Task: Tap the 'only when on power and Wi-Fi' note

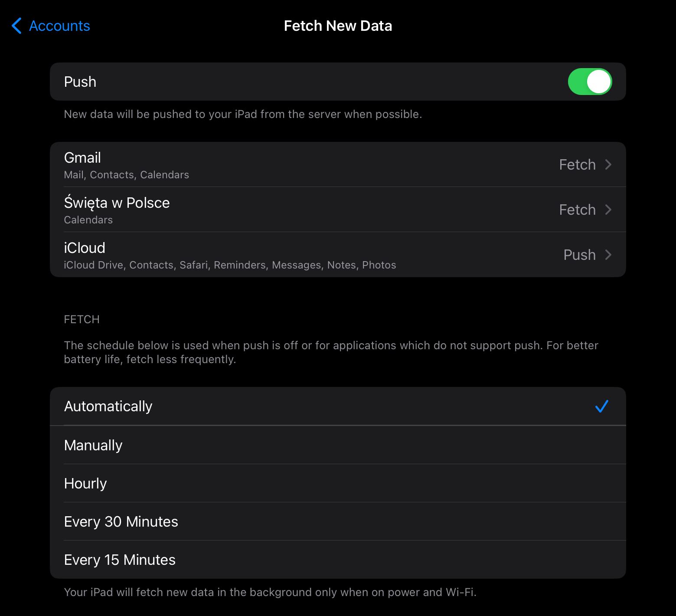Action: pyautogui.click(x=270, y=592)
